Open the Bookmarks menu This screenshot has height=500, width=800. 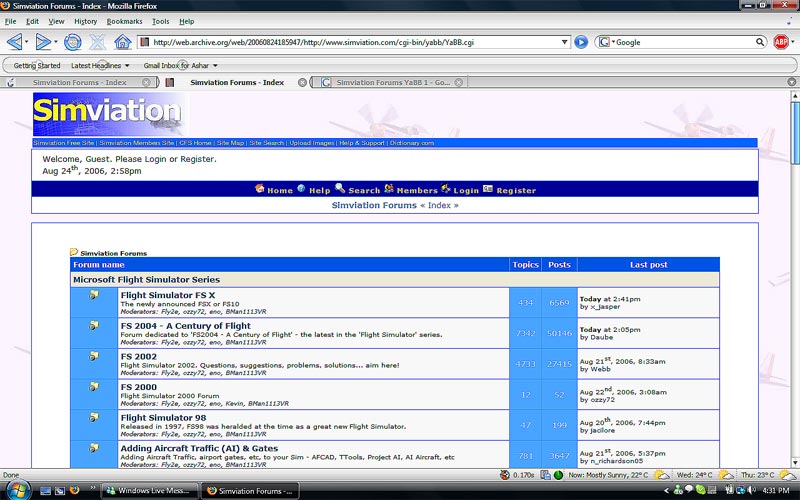(124, 21)
